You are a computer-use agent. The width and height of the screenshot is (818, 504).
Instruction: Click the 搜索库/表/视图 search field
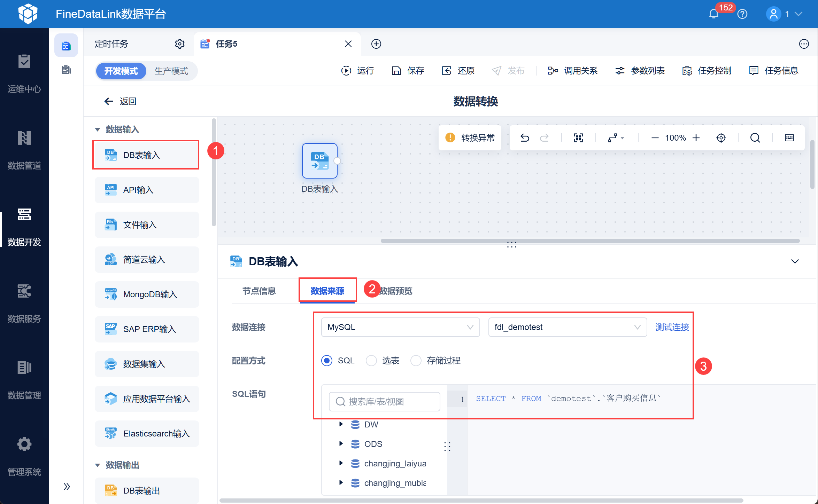pos(384,402)
